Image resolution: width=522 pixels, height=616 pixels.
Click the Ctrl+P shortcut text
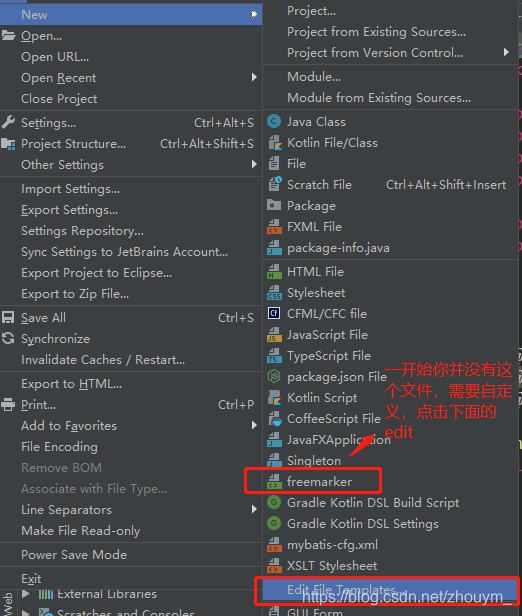(x=236, y=405)
